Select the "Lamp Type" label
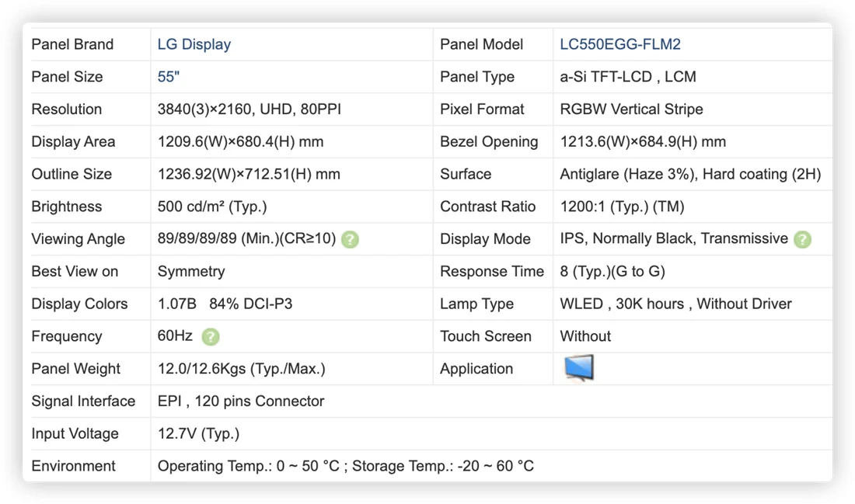 tap(476, 304)
